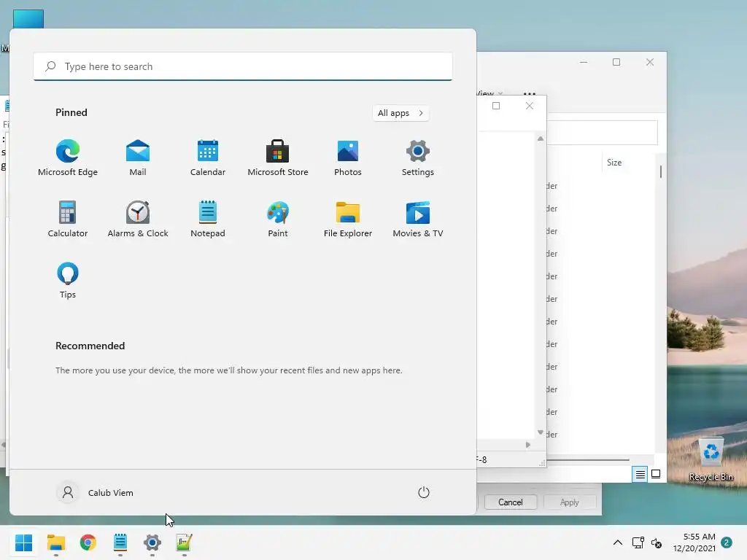This screenshot has width=747, height=560.
Task: Click the Size column header in File Explorer
Action: pyautogui.click(x=614, y=163)
